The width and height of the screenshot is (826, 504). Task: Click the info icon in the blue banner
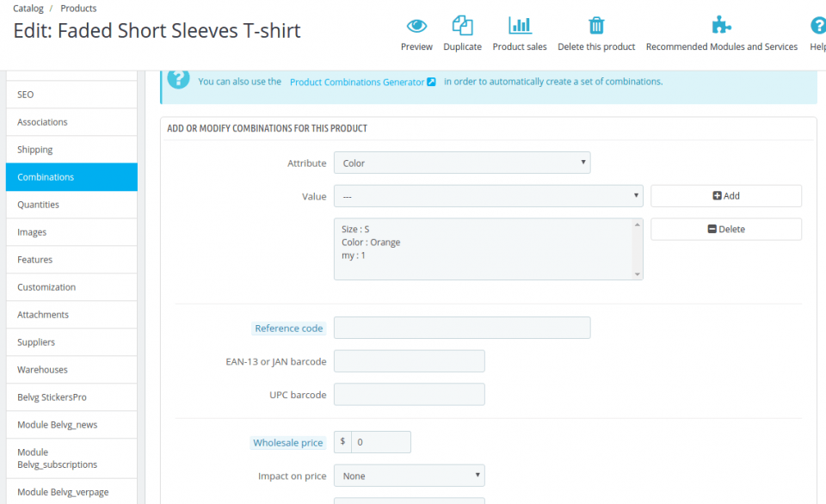(x=178, y=80)
